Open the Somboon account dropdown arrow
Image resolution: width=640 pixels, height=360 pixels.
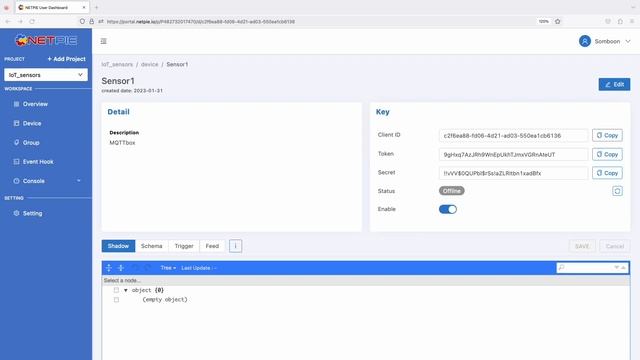628,41
